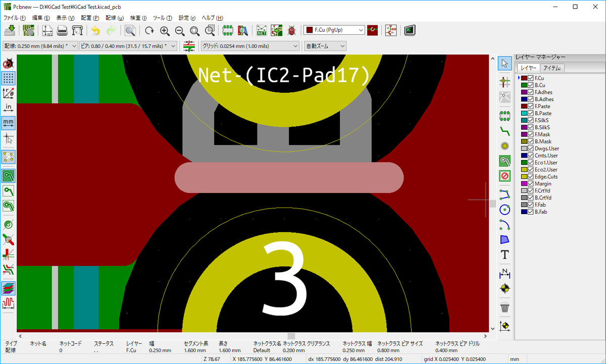
Task: Click the undo arrow icon
Action: pos(96,30)
